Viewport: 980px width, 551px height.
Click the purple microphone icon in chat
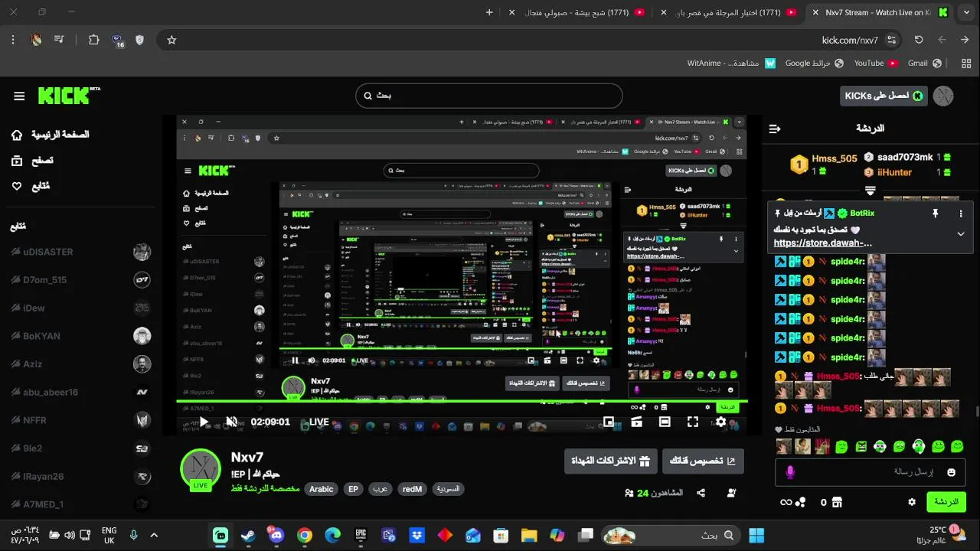point(790,472)
